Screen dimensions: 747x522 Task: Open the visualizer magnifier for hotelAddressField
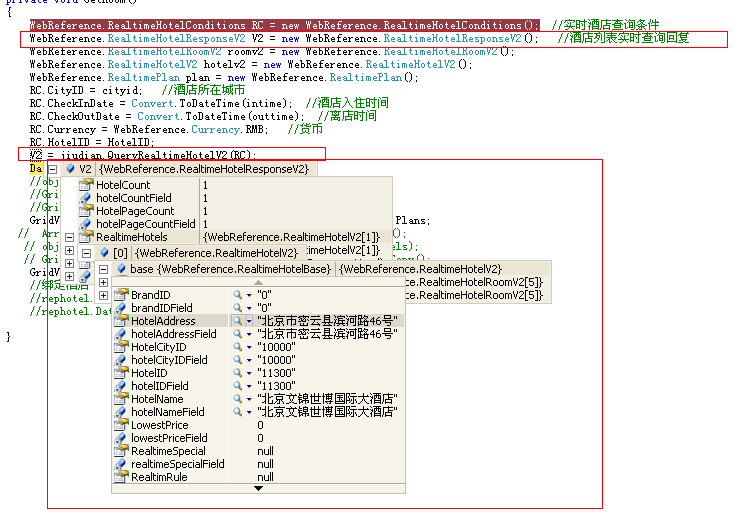[237, 334]
